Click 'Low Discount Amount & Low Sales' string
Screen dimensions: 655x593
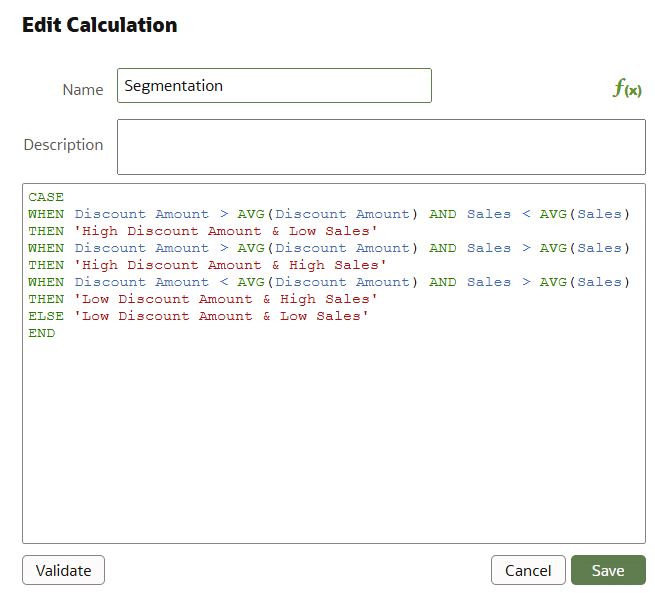click(221, 316)
